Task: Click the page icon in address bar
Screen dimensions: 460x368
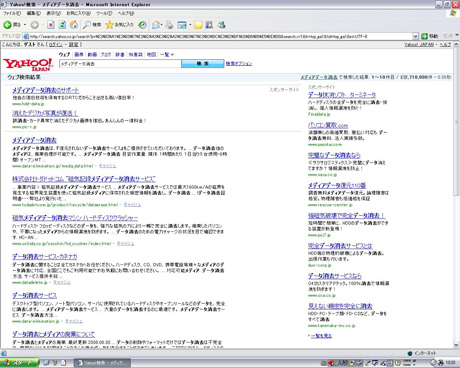Action: pyautogui.click(x=26, y=36)
